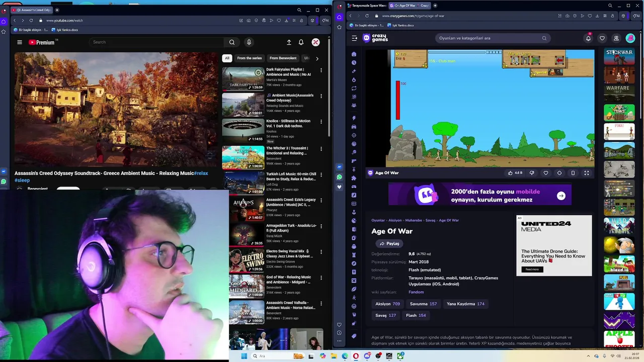Open options for Turkish Lofi Music video

321,174
